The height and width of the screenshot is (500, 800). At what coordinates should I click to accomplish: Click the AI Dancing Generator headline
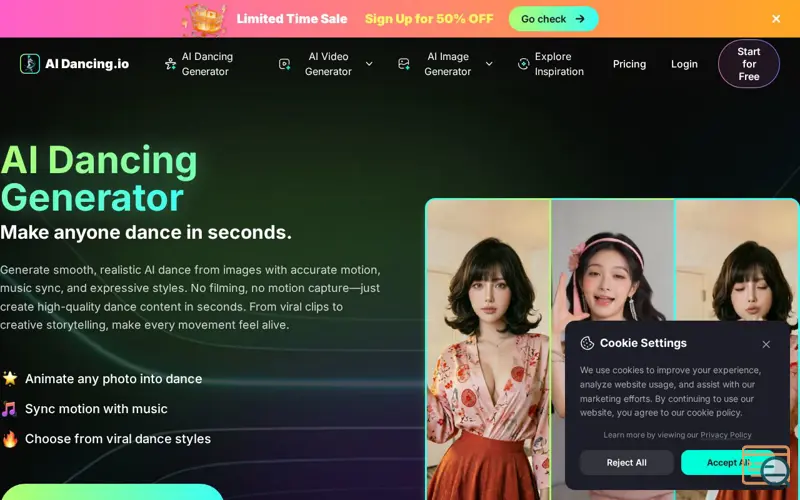coord(99,179)
